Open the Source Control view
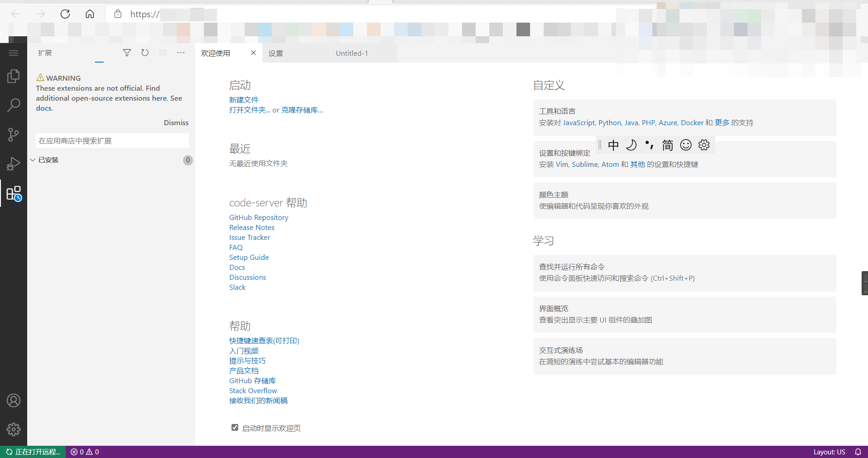Image resolution: width=868 pixels, height=458 pixels. click(14, 134)
